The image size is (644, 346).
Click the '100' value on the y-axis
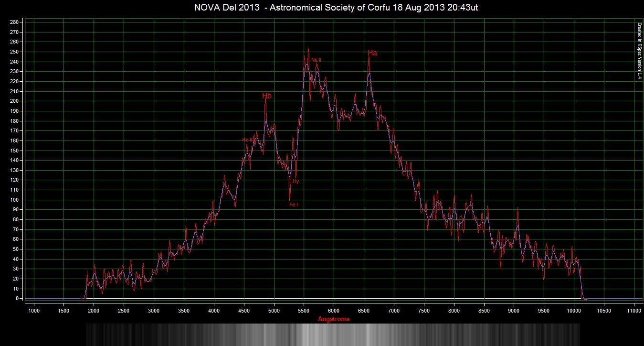tap(14, 200)
